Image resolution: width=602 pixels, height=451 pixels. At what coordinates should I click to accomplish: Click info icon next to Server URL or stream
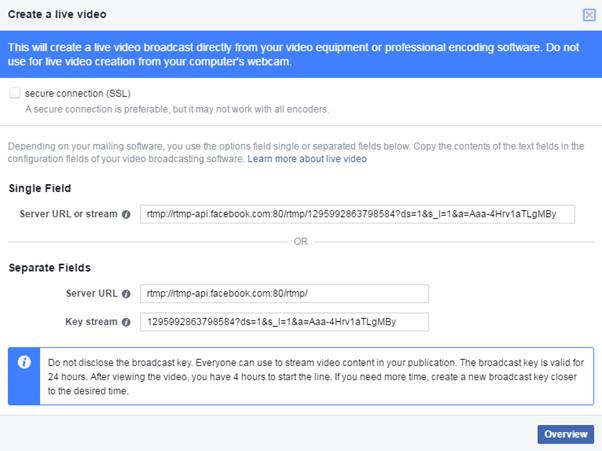coord(126,215)
